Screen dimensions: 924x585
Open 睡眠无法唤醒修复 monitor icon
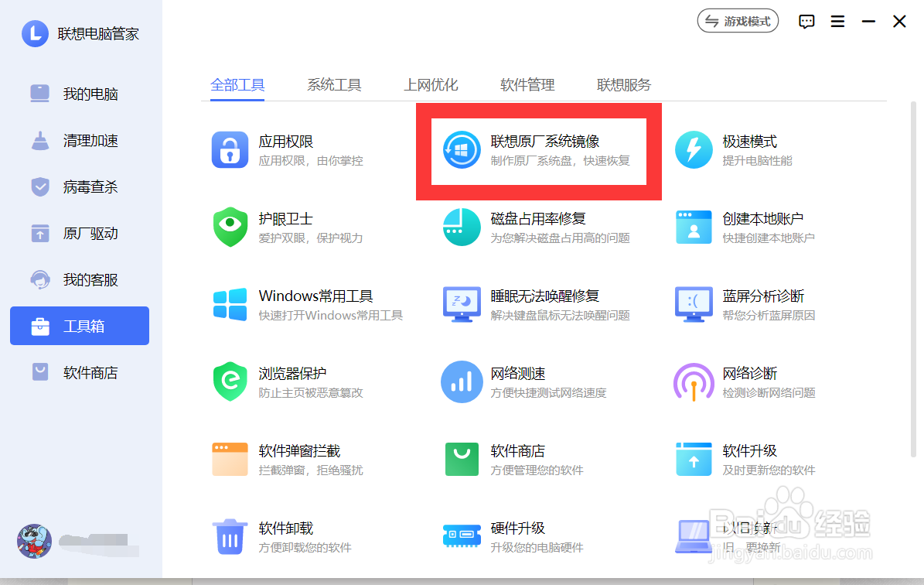(462, 304)
